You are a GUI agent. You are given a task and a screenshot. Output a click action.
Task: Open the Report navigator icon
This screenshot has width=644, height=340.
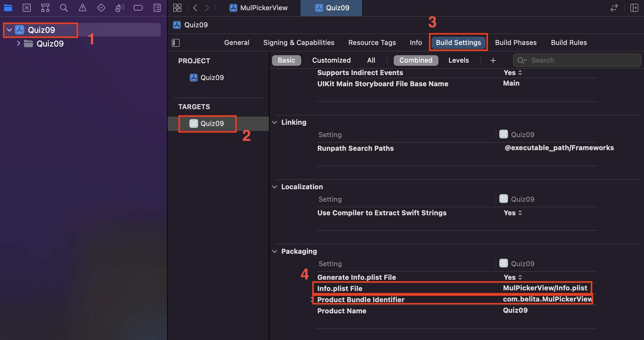pyautogui.click(x=157, y=8)
